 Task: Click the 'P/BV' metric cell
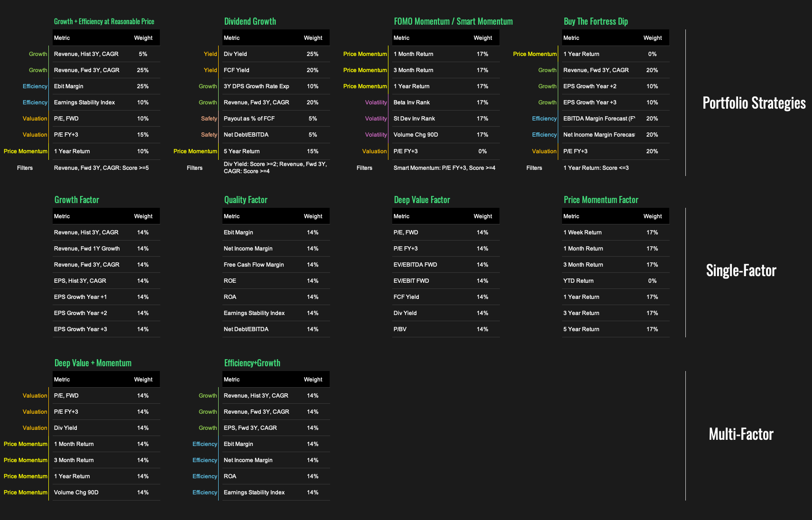tap(400, 329)
